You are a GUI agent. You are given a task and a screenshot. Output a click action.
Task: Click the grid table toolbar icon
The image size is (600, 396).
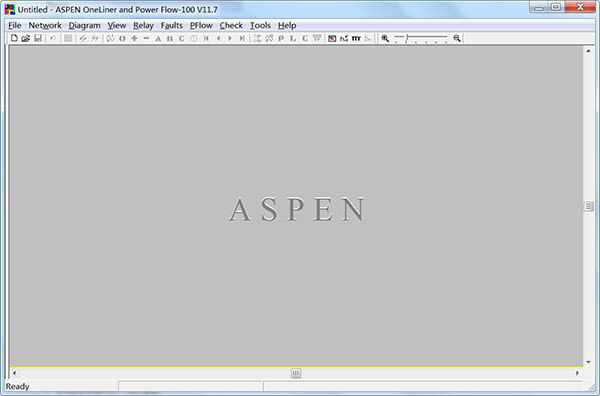point(68,38)
